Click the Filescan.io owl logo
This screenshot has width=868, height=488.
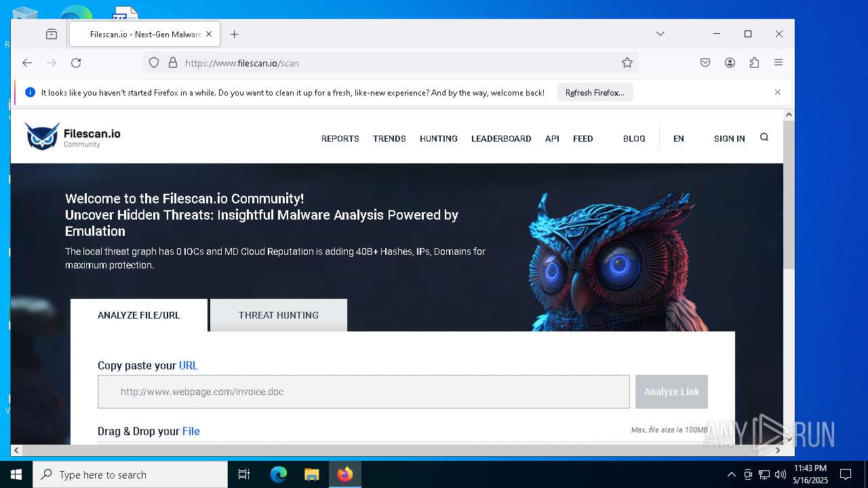coord(73,136)
